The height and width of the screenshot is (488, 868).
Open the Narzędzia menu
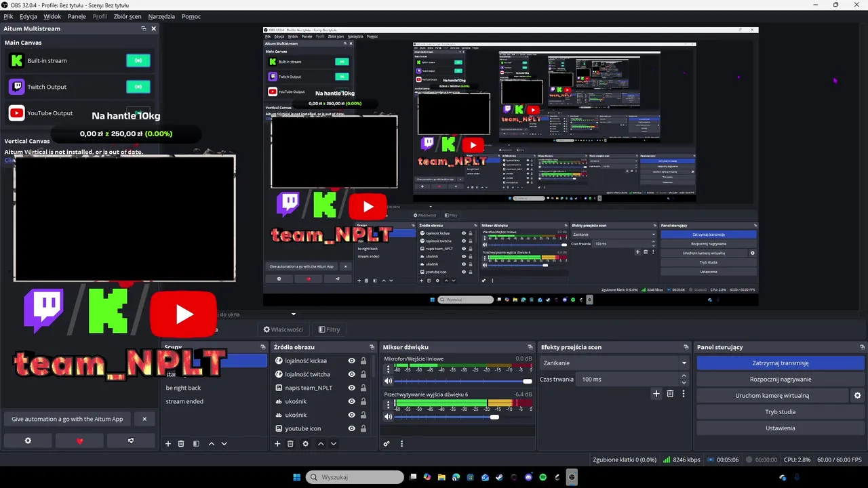pos(161,16)
